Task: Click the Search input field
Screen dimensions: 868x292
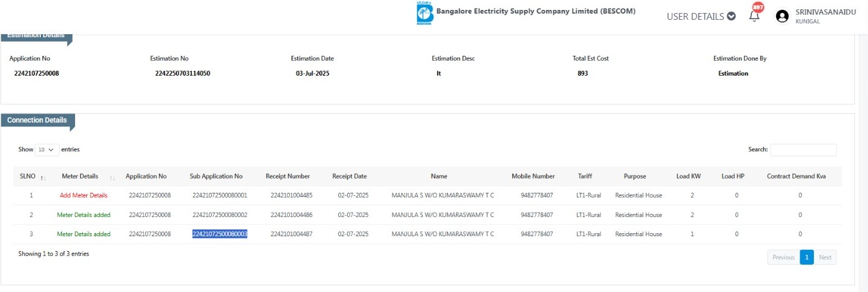Action: [803, 150]
